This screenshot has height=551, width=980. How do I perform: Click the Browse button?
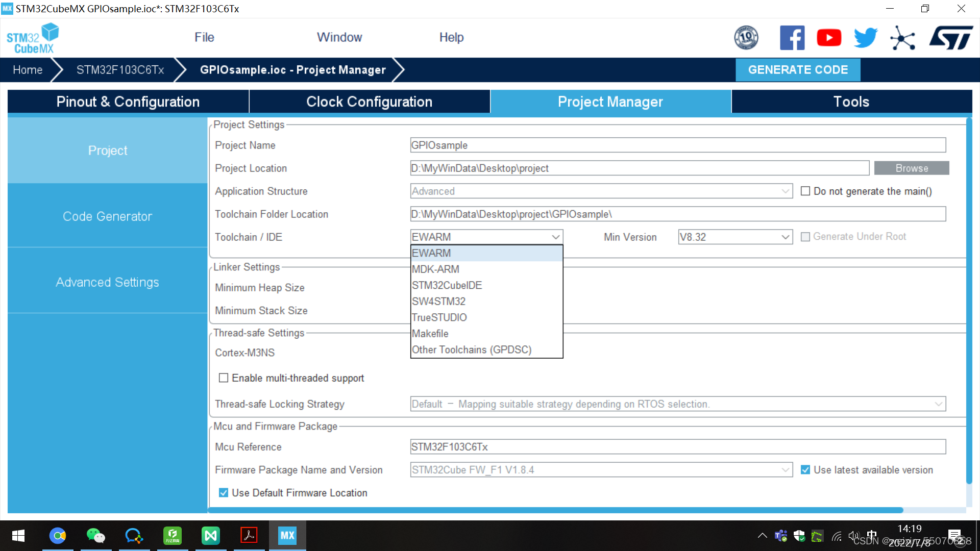pyautogui.click(x=912, y=168)
